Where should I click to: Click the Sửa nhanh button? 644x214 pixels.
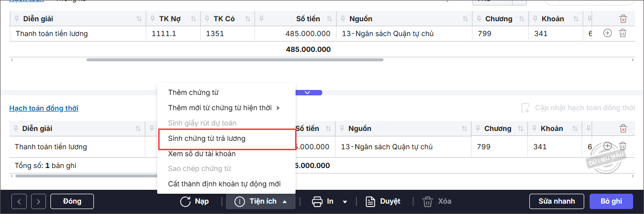click(x=557, y=201)
